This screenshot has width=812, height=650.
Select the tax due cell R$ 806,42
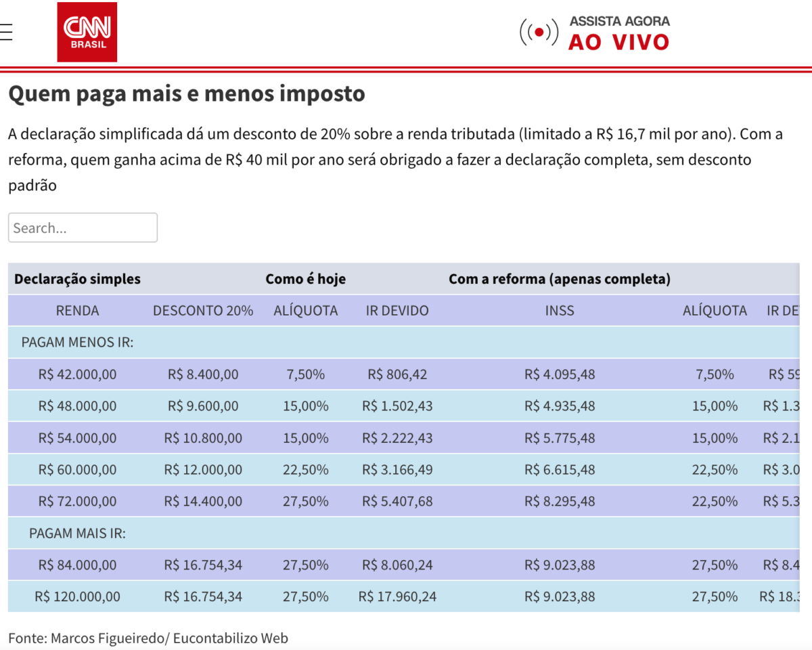point(397,374)
